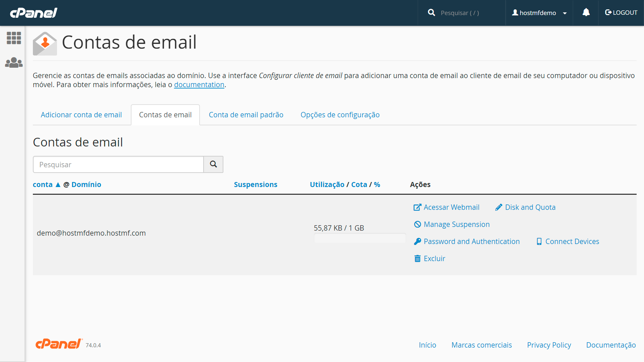Open Início footer link

[x=427, y=345]
